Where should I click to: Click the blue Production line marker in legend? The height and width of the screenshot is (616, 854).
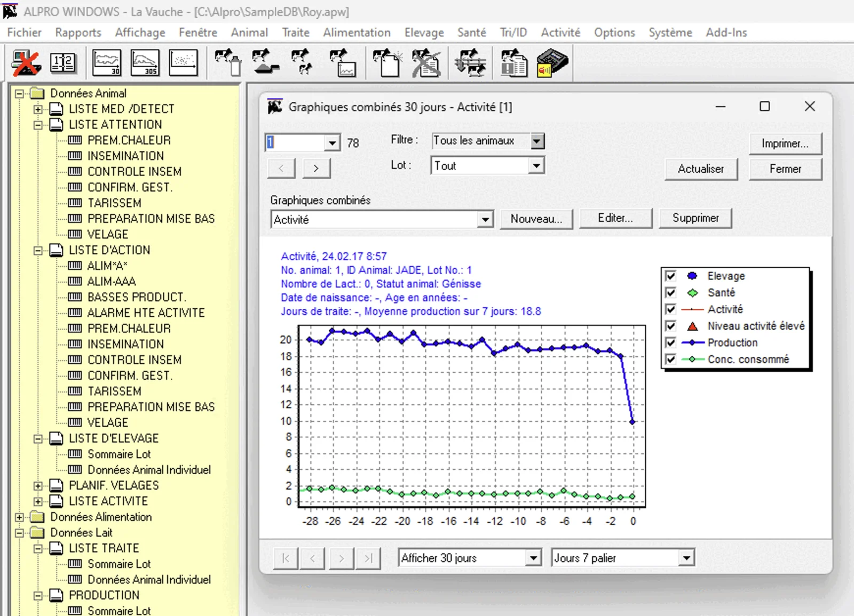click(x=692, y=342)
